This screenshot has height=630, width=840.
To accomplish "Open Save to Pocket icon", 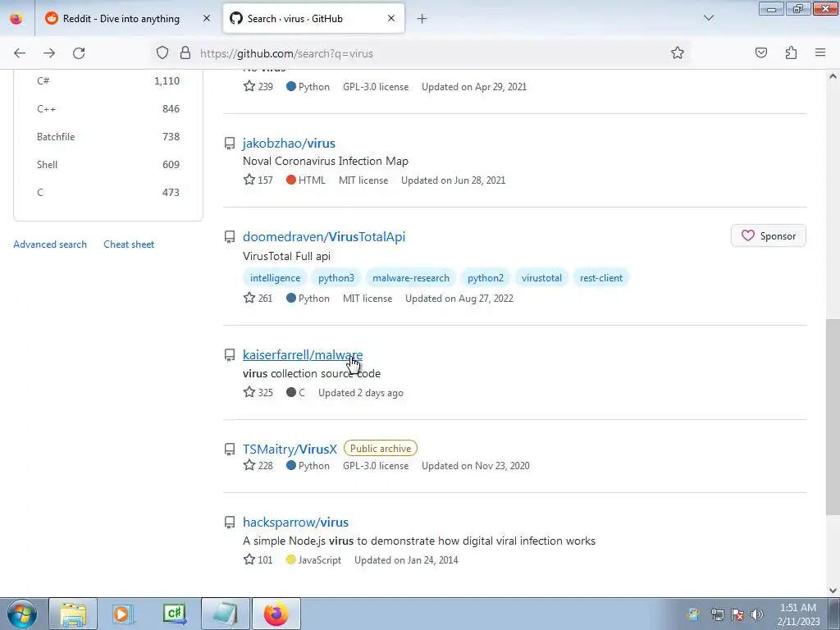I will click(761, 53).
